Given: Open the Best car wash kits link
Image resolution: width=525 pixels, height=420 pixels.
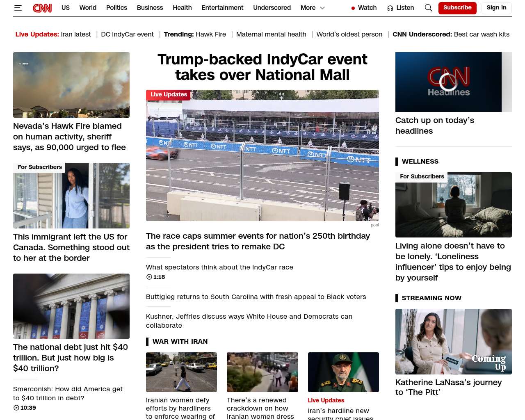Looking at the screenshot, I should 482,34.
